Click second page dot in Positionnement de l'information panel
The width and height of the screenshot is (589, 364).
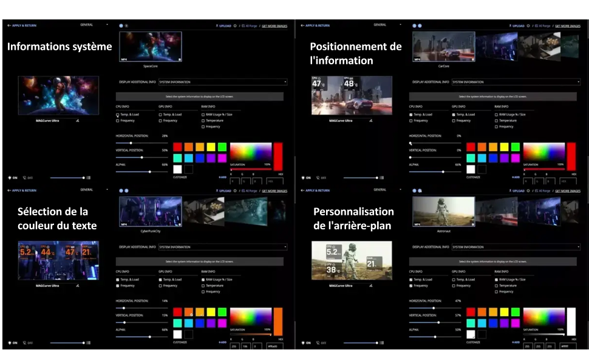coord(420,26)
